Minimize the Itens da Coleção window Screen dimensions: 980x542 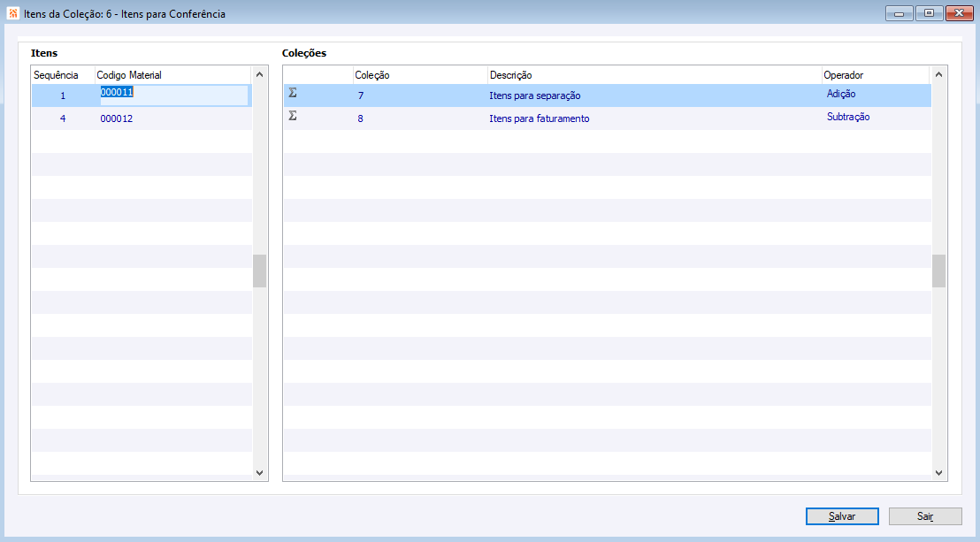click(x=900, y=13)
